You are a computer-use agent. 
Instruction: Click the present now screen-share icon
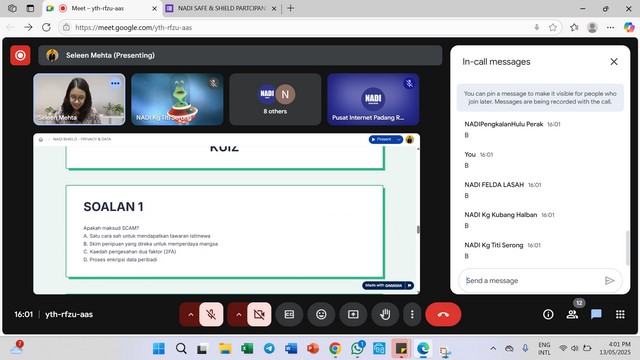[353, 314]
